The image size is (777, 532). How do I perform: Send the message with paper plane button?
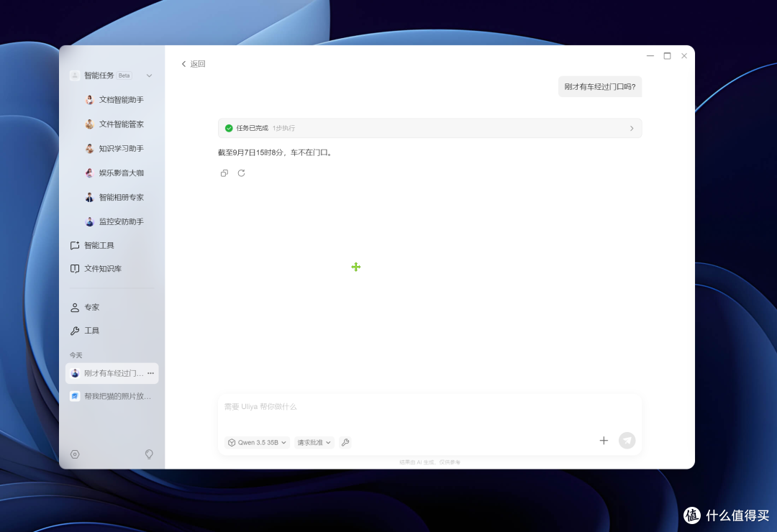pos(627,441)
